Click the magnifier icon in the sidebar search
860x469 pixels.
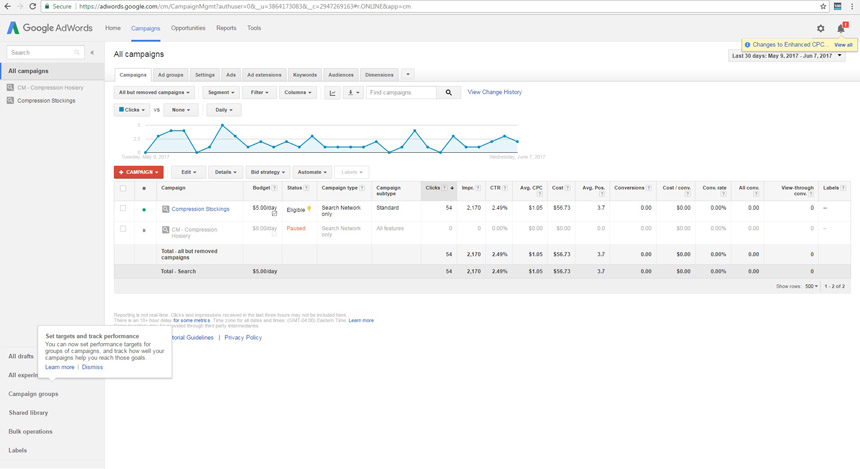[77, 53]
